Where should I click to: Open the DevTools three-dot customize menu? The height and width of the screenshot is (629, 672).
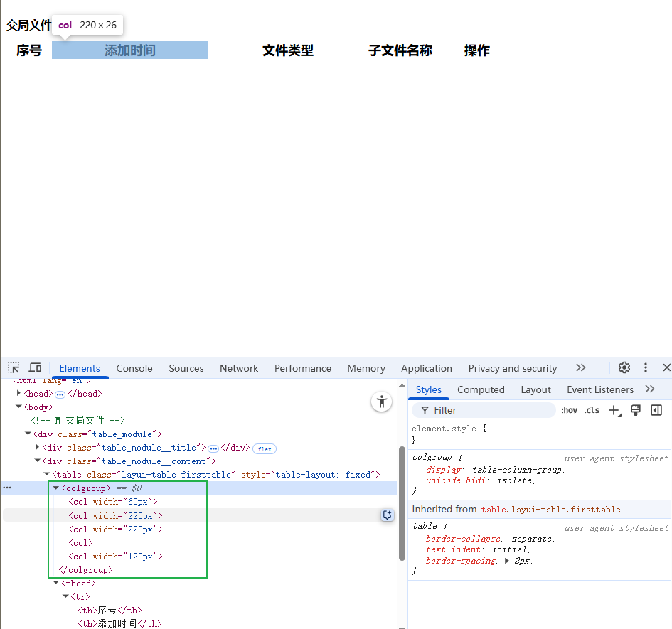(x=646, y=367)
